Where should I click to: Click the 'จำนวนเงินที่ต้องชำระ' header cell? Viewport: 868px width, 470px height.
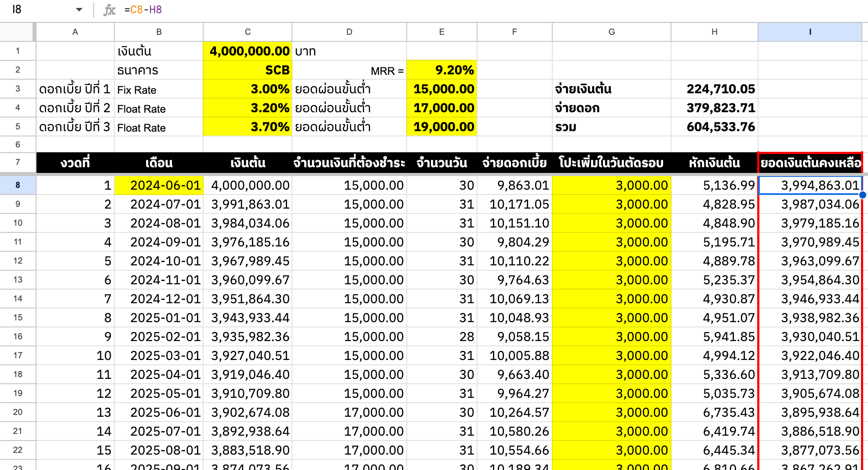coord(349,163)
